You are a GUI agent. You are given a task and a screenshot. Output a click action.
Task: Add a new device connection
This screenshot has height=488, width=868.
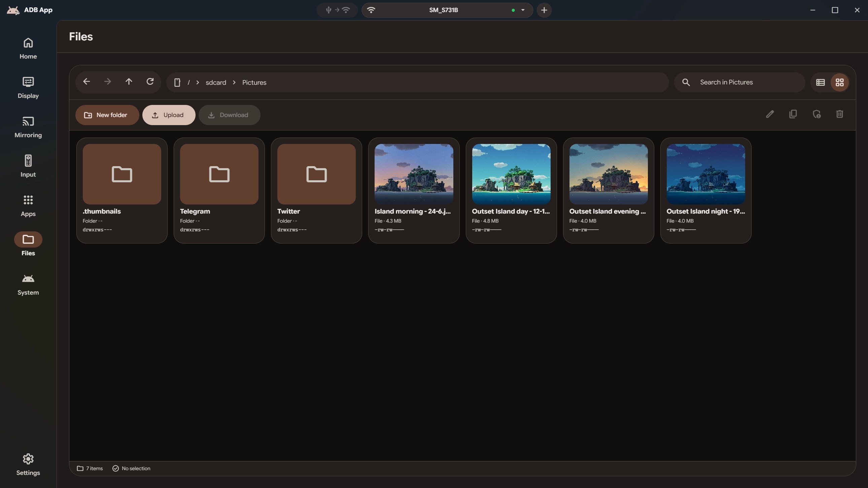click(x=544, y=10)
